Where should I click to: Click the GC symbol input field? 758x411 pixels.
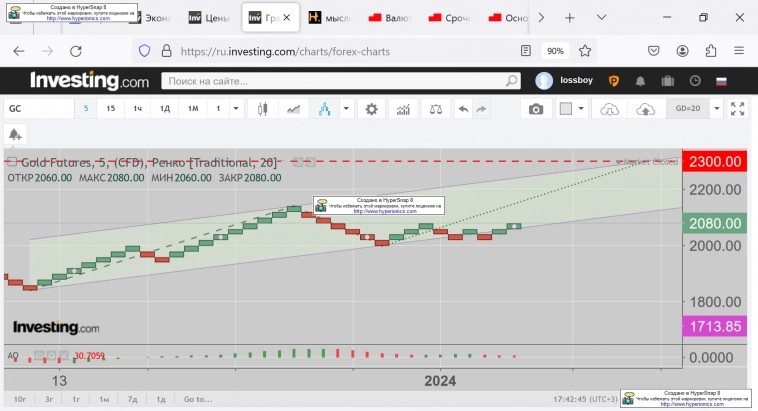click(x=39, y=108)
